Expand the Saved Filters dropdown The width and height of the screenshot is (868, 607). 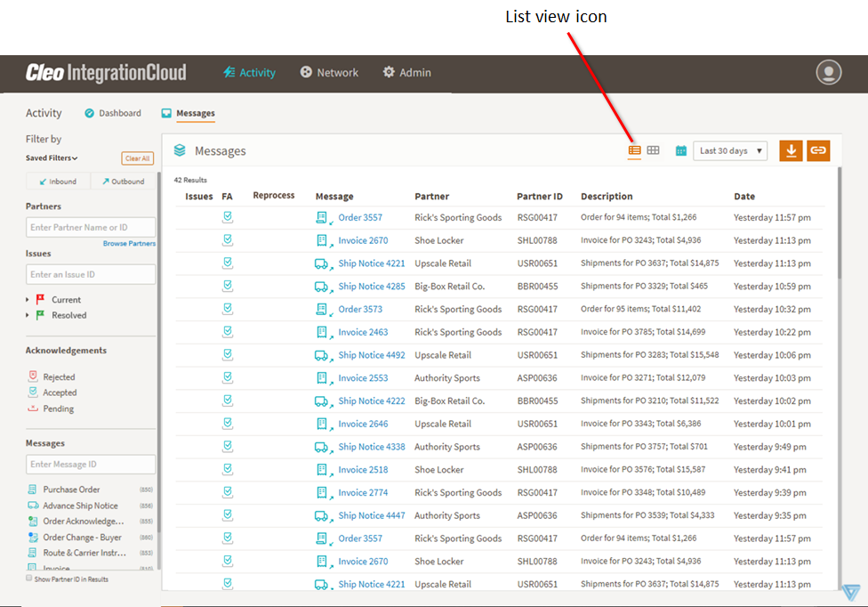coord(52,158)
